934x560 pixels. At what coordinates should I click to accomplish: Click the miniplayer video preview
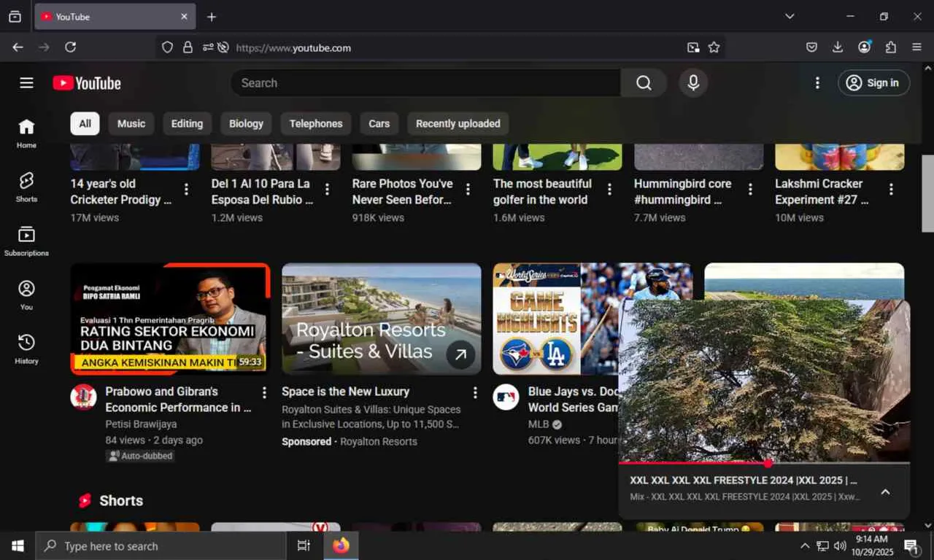(764, 381)
